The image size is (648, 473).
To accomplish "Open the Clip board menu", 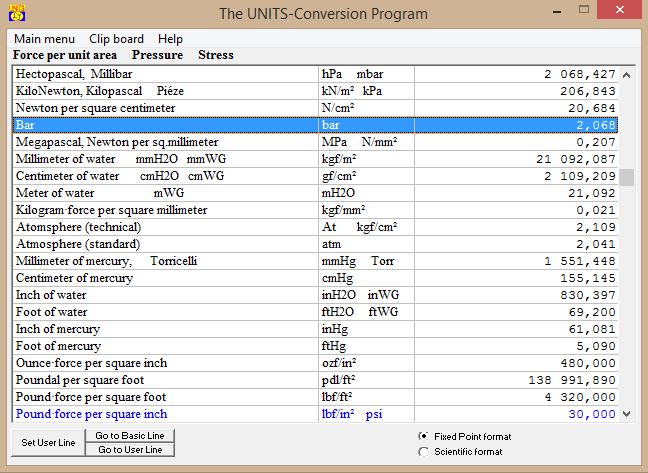I will (116, 39).
